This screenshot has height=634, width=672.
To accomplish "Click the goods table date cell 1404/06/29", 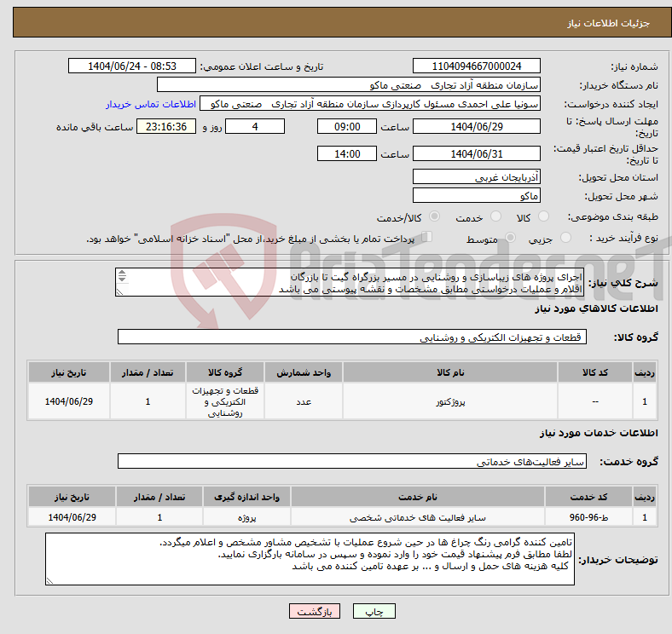I will tap(69, 401).
